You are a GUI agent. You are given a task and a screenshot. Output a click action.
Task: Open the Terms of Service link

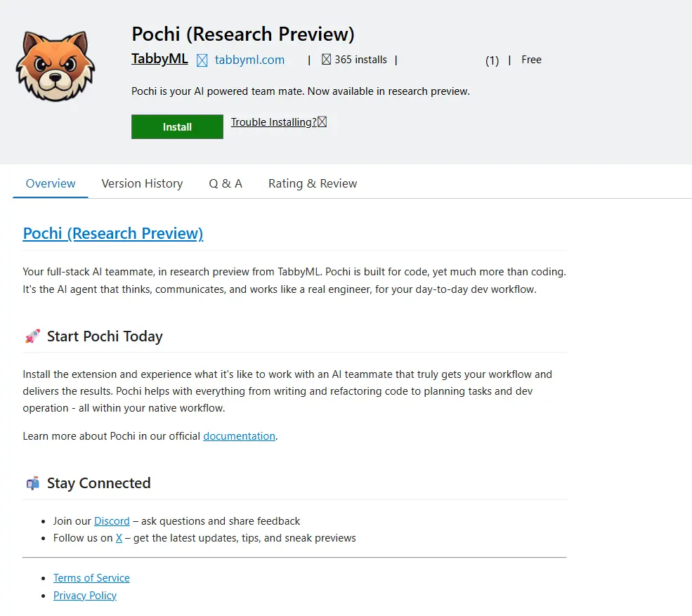click(x=91, y=578)
